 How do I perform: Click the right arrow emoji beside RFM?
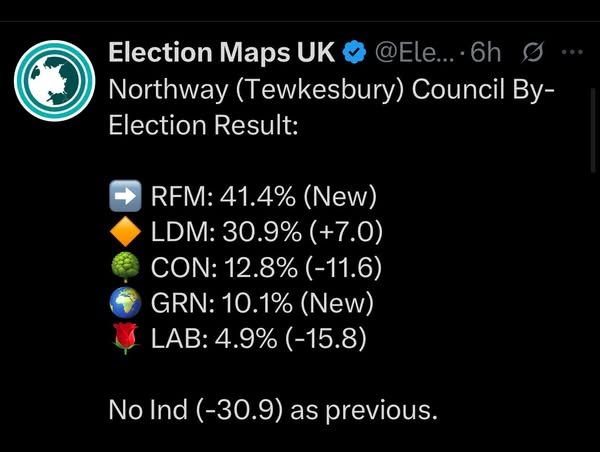(124, 197)
